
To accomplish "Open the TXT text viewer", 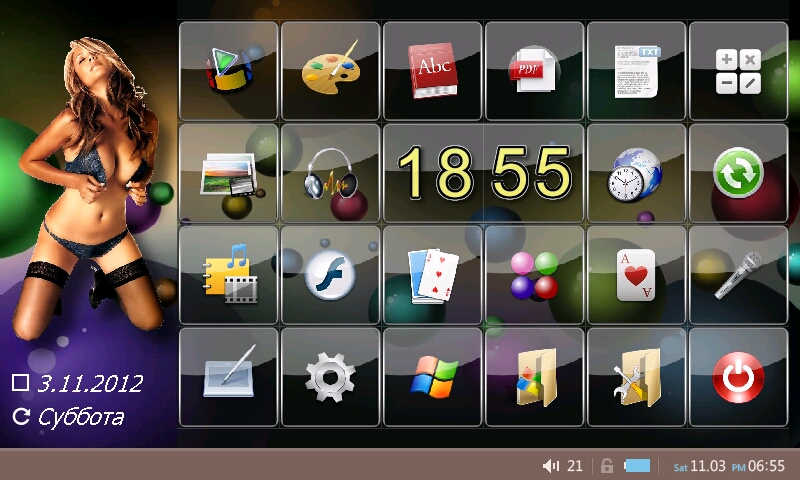I will pyautogui.click(x=636, y=71).
